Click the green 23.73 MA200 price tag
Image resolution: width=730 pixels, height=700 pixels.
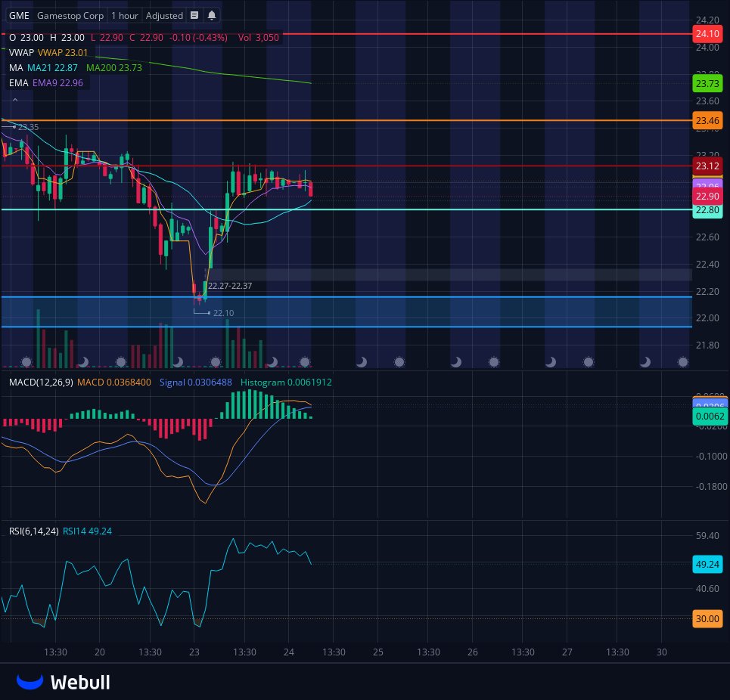point(707,84)
